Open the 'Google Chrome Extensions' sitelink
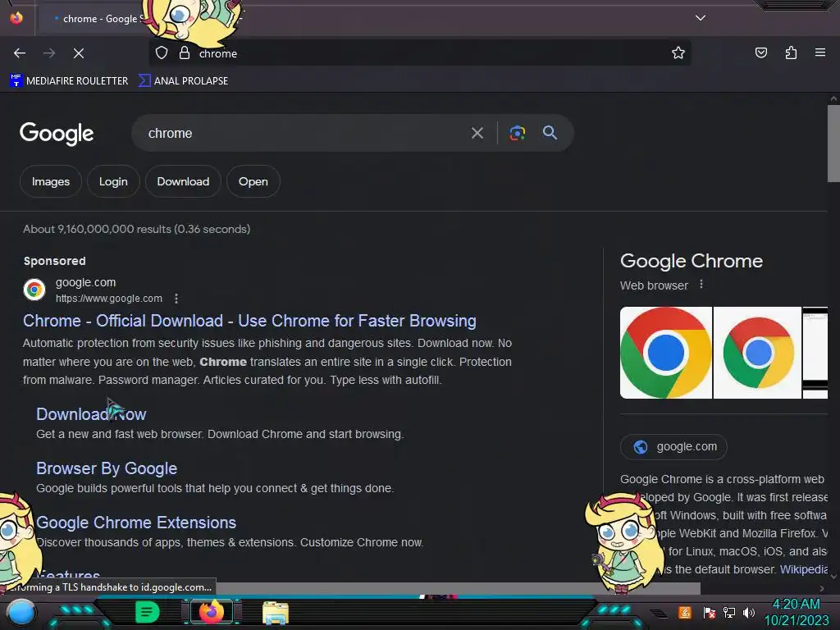This screenshot has width=840, height=630. click(x=136, y=523)
